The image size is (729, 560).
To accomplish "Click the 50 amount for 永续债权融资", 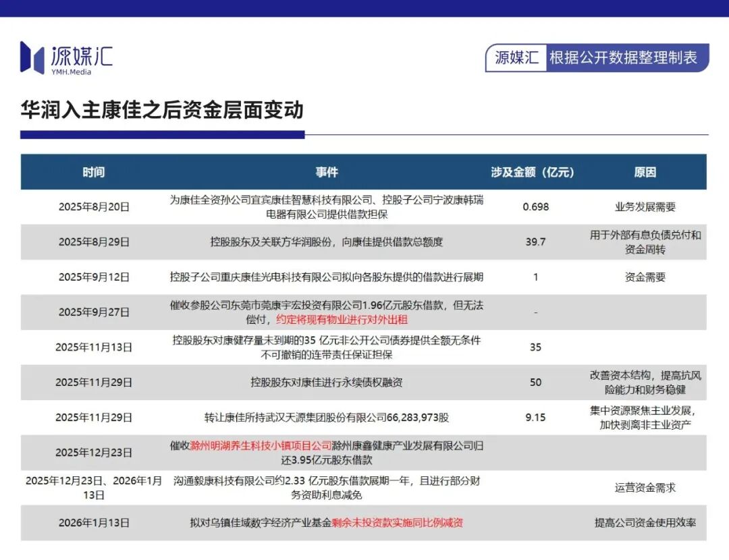I will coord(535,382).
